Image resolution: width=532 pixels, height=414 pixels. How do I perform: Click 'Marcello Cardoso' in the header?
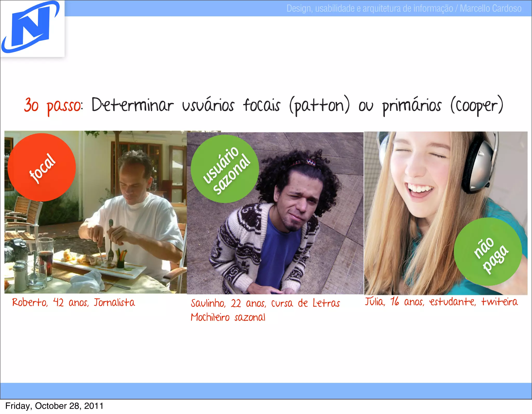pyautogui.click(x=490, y=9)
